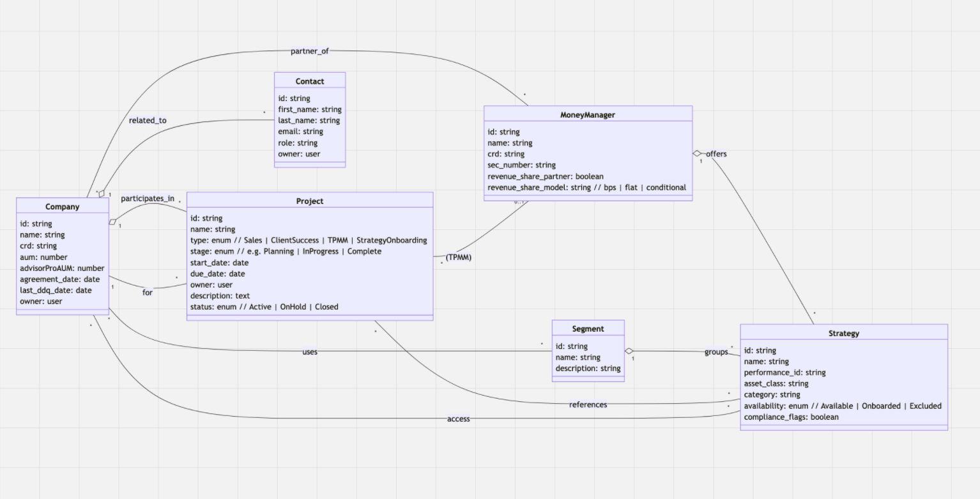Select the revenue_share_partner boolean attribute

(546, 176)
